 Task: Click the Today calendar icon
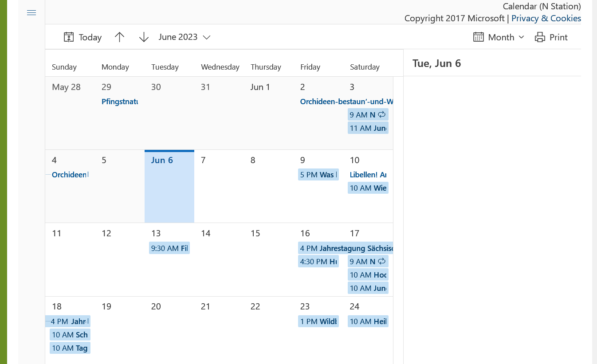point(69,37)
